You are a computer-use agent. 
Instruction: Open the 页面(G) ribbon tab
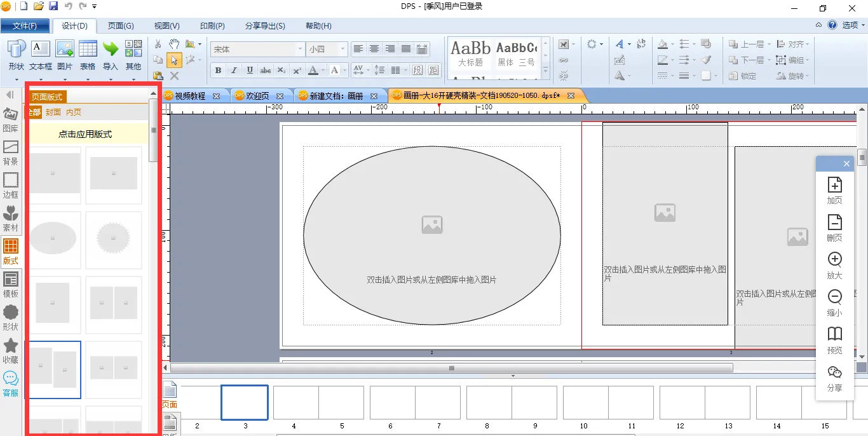pos(121,26)
